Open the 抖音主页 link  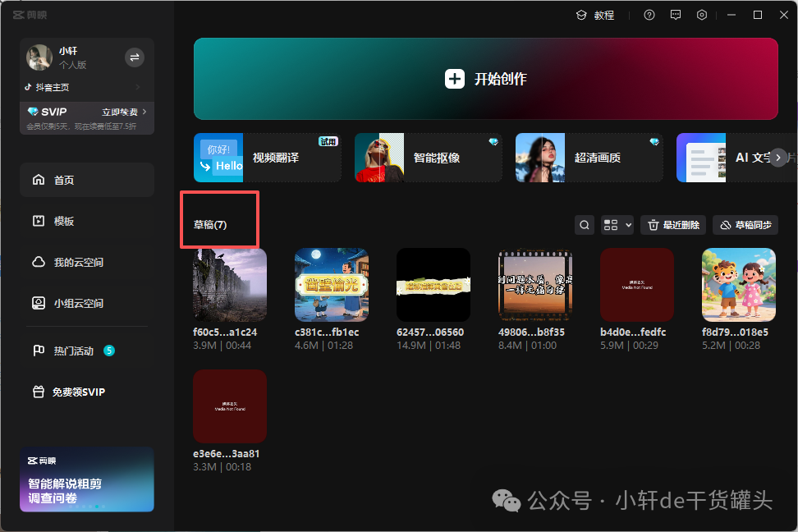82,88
